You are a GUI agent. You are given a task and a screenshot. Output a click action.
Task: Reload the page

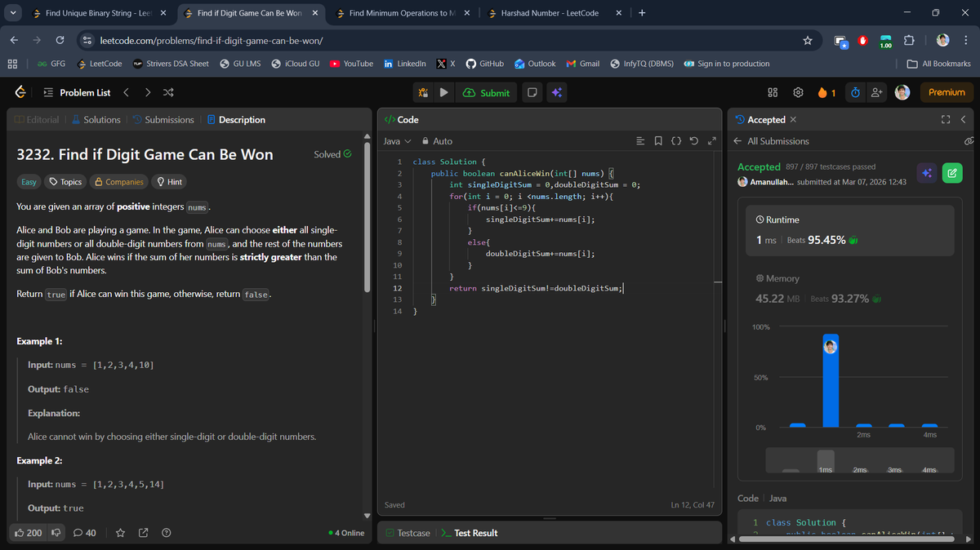coord(60,40)
